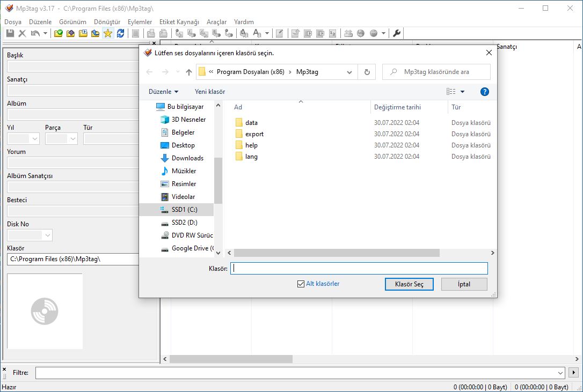The width and height of the screenshot is (583, 392).
Task: Click the album cover art placeholder
Action: click(45, 312)
